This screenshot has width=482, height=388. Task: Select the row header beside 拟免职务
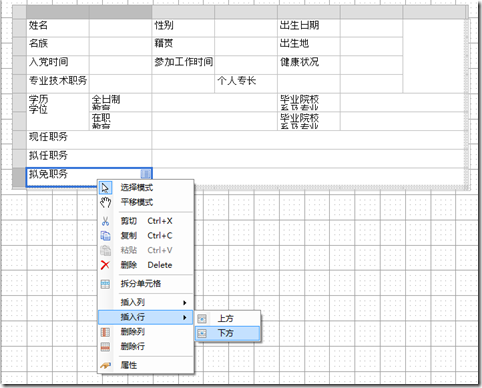coord(19,177)
